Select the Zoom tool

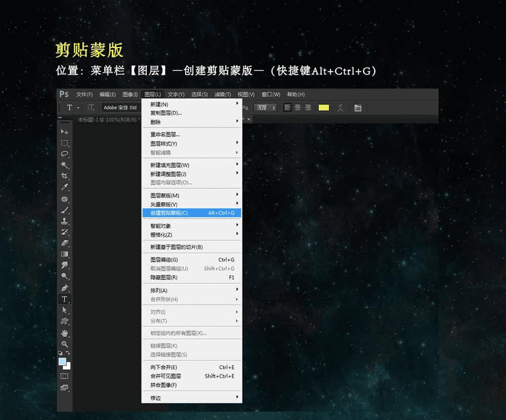point(65,344)
